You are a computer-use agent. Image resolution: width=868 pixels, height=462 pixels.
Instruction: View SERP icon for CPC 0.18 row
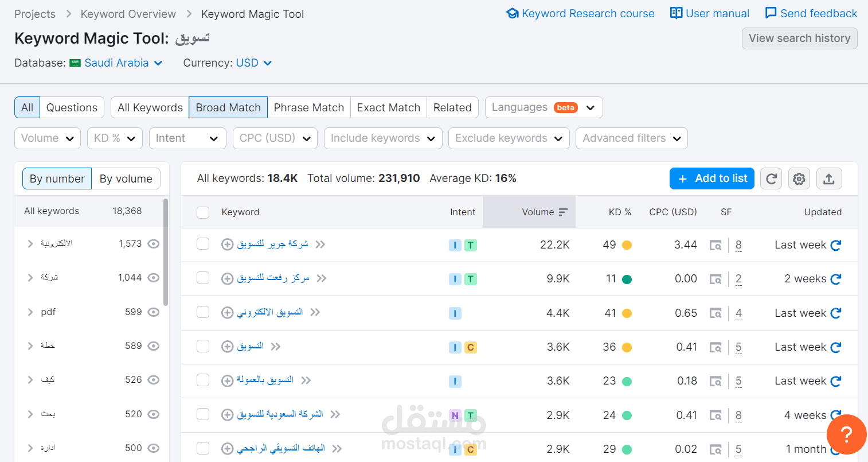(715, 381)
